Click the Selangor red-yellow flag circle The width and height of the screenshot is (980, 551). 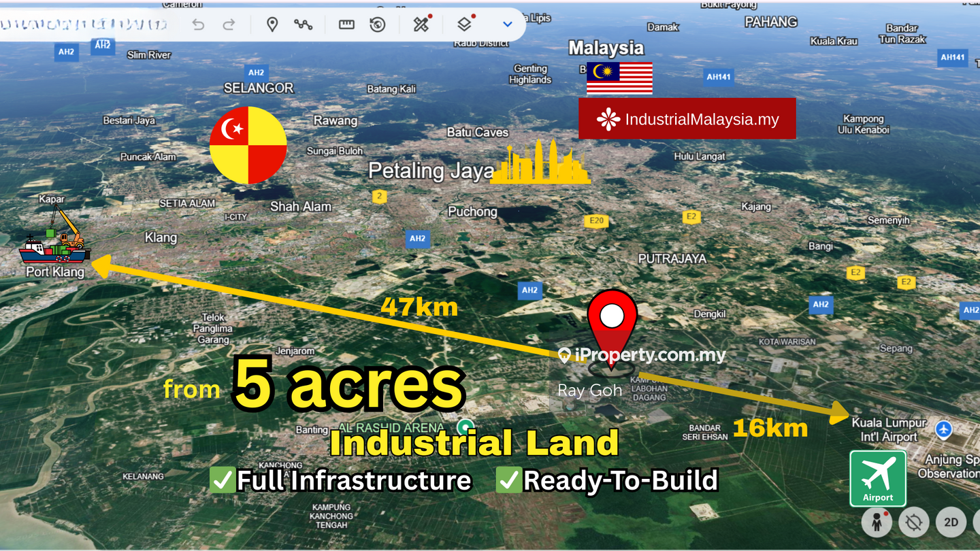coord(248,145)
